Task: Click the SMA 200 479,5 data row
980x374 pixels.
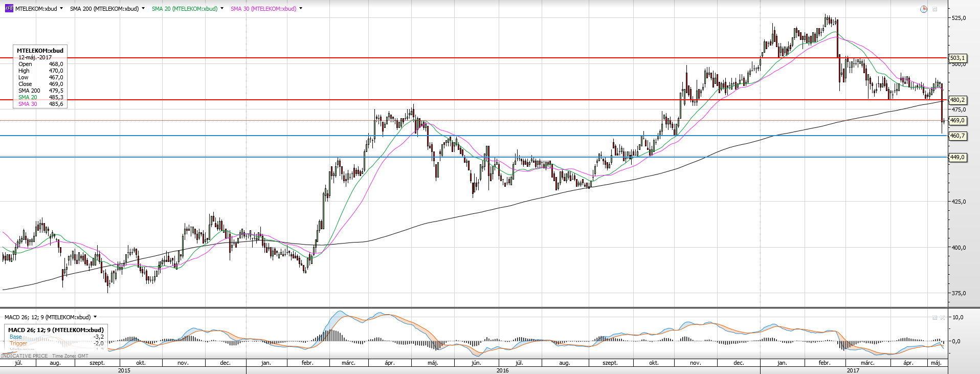Action: 40,91
